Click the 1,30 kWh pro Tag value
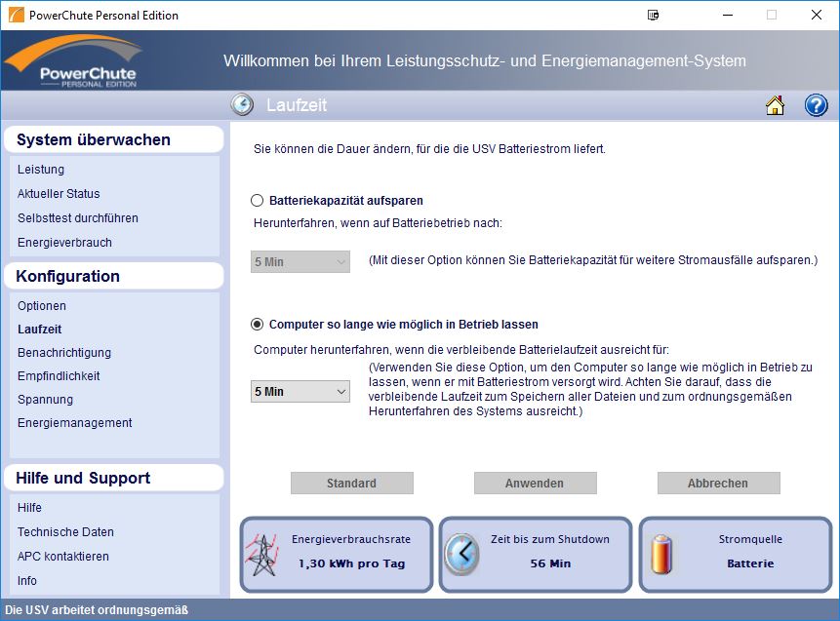840x621 pixels. click(351, 563)
